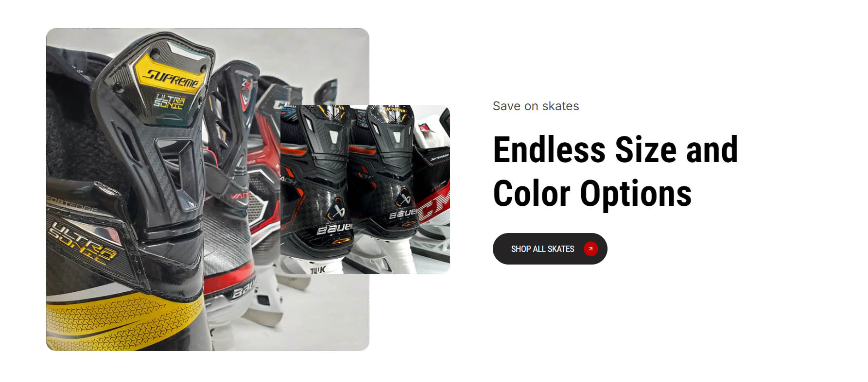
Task: Click the Save on skates subtitle text
Action: click(x=536, y=106)
